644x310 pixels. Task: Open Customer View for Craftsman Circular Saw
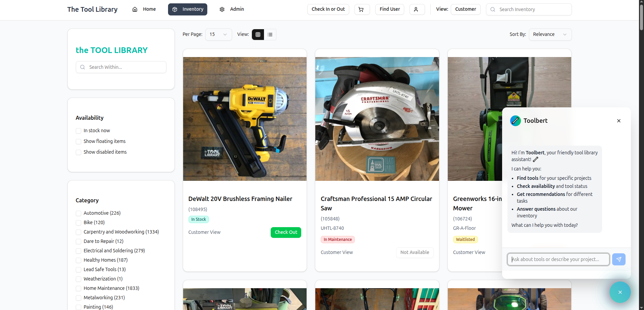(x=337, y=253)
